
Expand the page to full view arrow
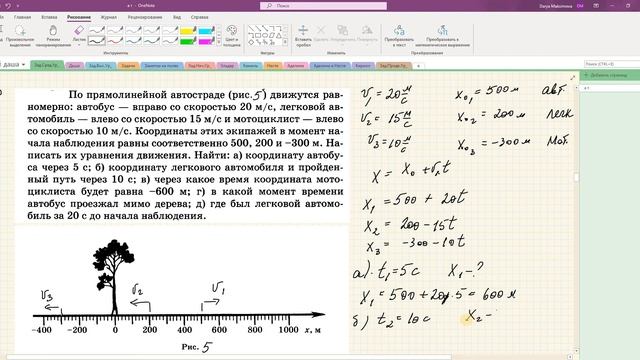click(572, 78)
